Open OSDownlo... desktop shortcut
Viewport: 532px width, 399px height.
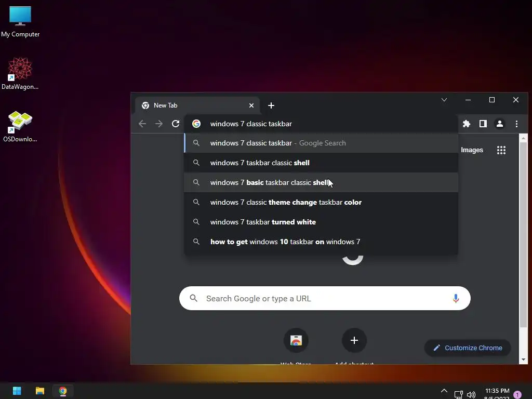(20, 126)
